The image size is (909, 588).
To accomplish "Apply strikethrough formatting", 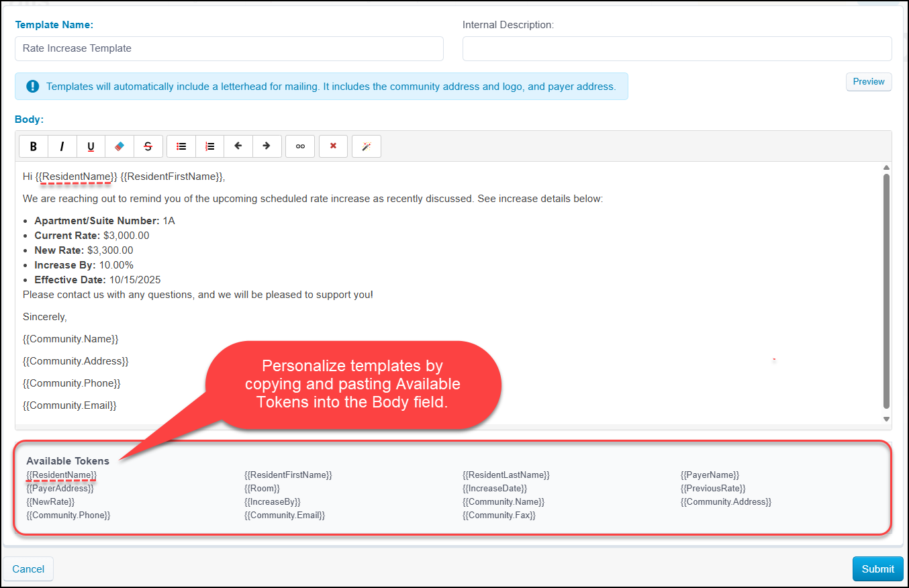I will click(148, 146).
